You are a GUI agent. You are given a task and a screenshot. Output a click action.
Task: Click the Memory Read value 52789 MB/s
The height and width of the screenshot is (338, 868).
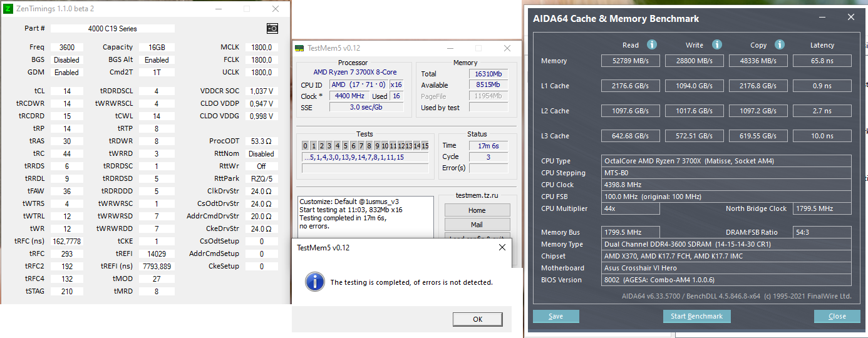(631, 61)
